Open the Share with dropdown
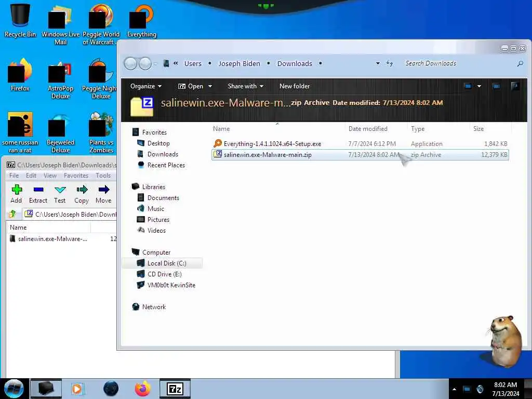The image size is (532, 399). [x=246, y=86]
